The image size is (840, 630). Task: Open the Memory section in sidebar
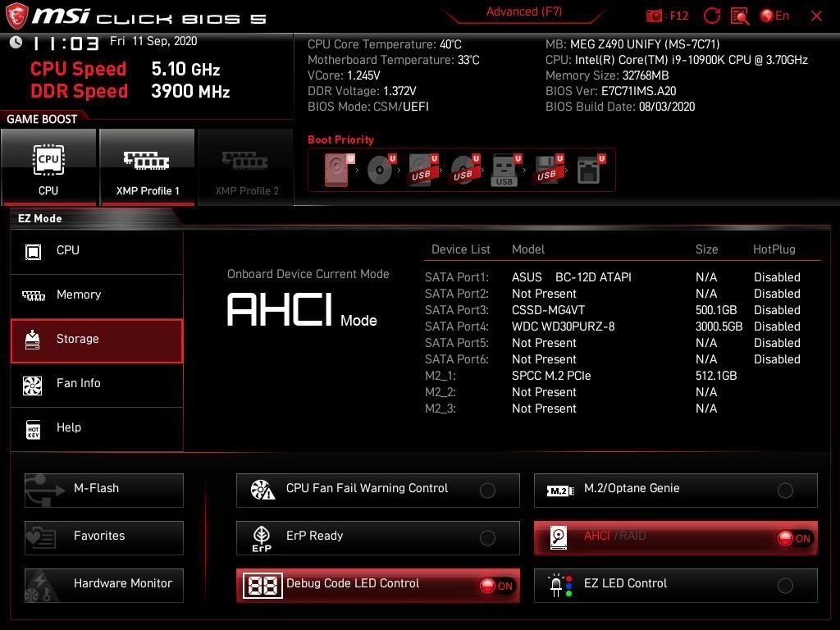[97, 295]
